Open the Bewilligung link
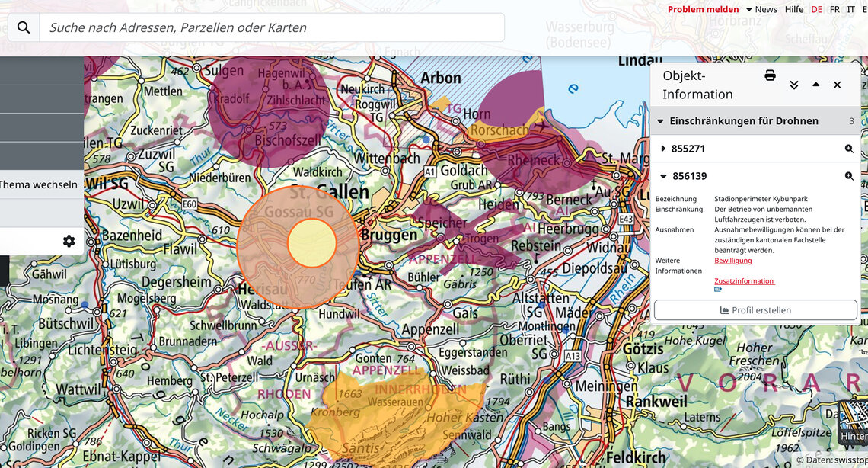Screen dimensions: 868x468 (733, 261)
